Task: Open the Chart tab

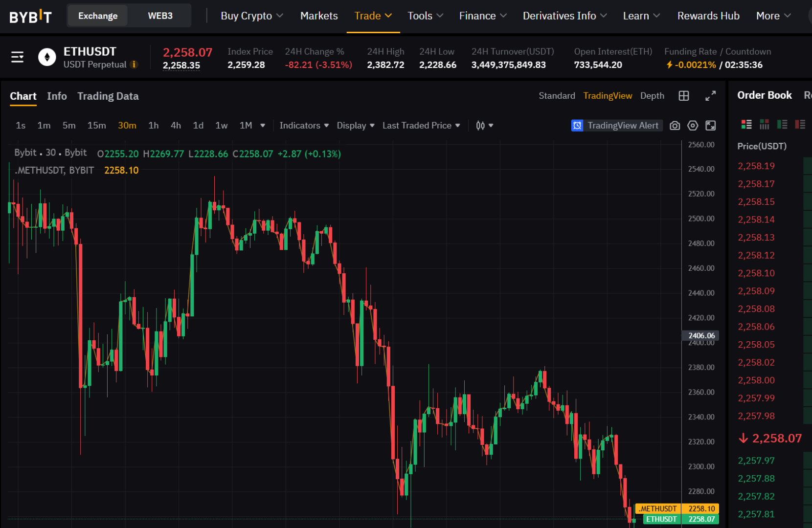Action: pos(23,96)
